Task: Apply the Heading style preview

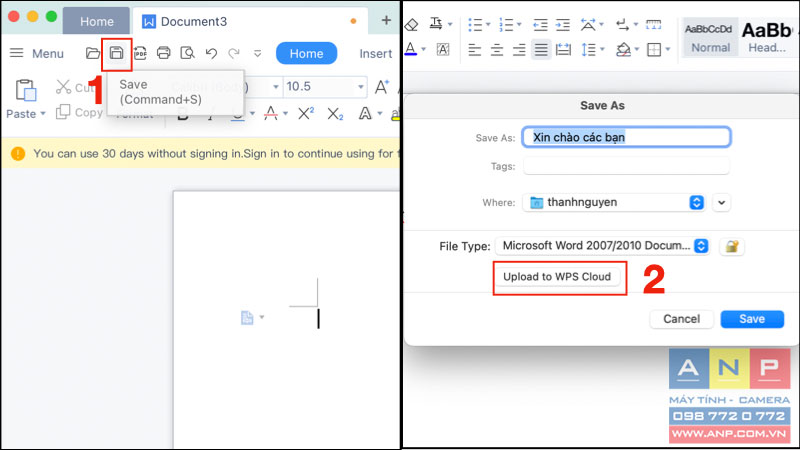Action: click(x=767, y=38)
